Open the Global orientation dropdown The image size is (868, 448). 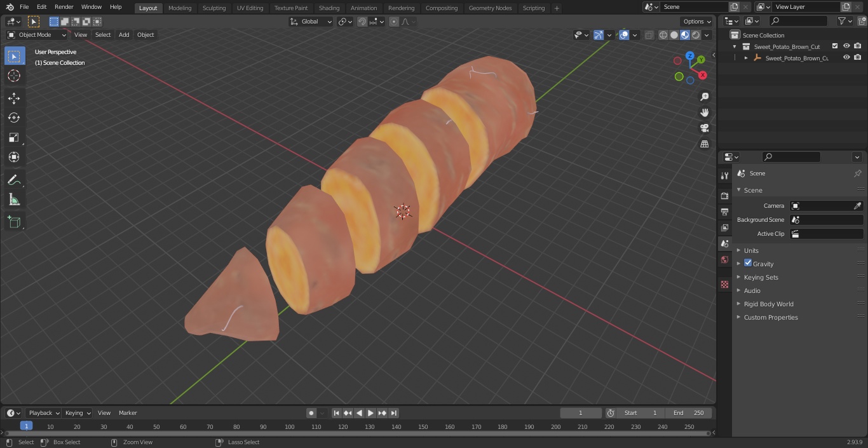(x=311, y=22)
